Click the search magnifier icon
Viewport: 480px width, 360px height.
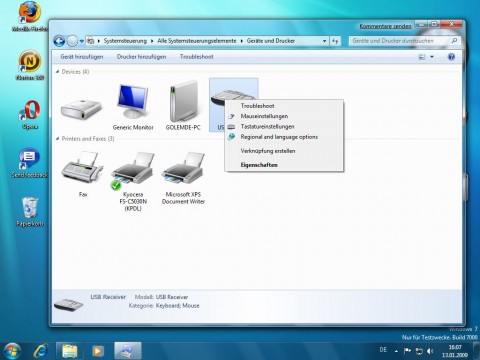[x=454, y=41]
